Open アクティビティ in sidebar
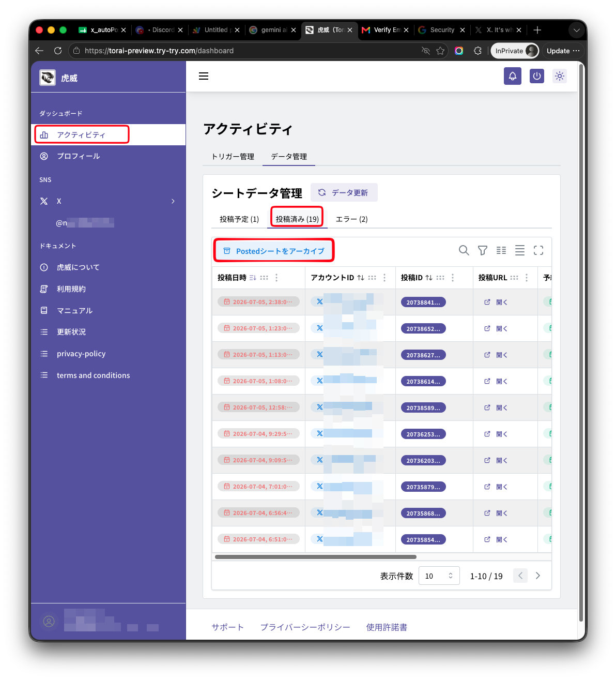 point(109,134)
